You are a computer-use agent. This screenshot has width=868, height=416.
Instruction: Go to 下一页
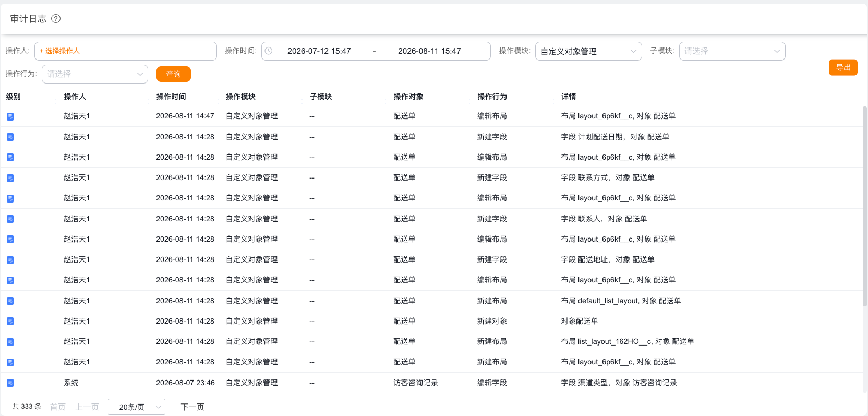pos(192,407)
